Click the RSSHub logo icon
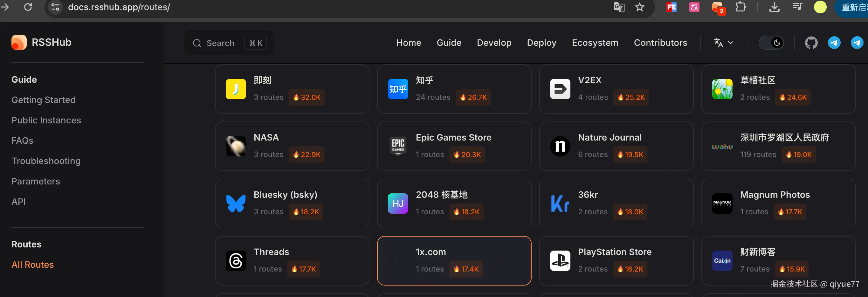Screen dimensions: 868x297 pyautogui.click(x=19, y=43)
